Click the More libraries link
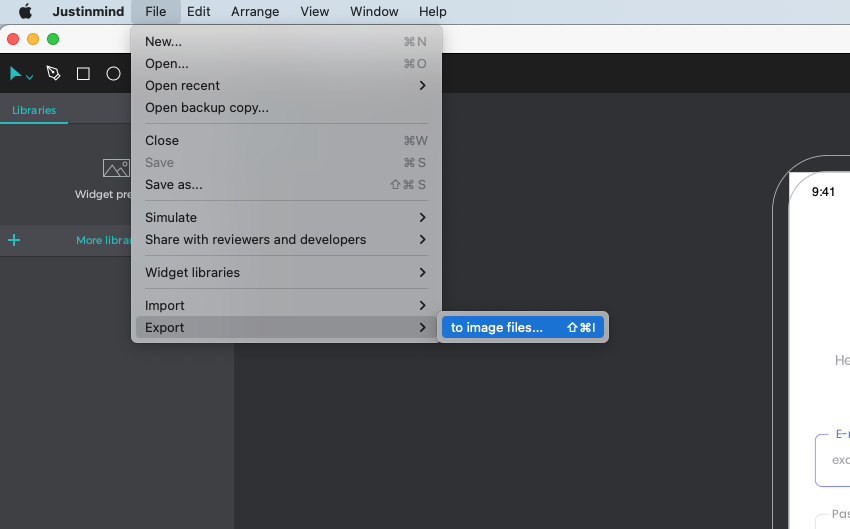Image resolution: width=850 pixels, height=529 pixels. [104, 240]
